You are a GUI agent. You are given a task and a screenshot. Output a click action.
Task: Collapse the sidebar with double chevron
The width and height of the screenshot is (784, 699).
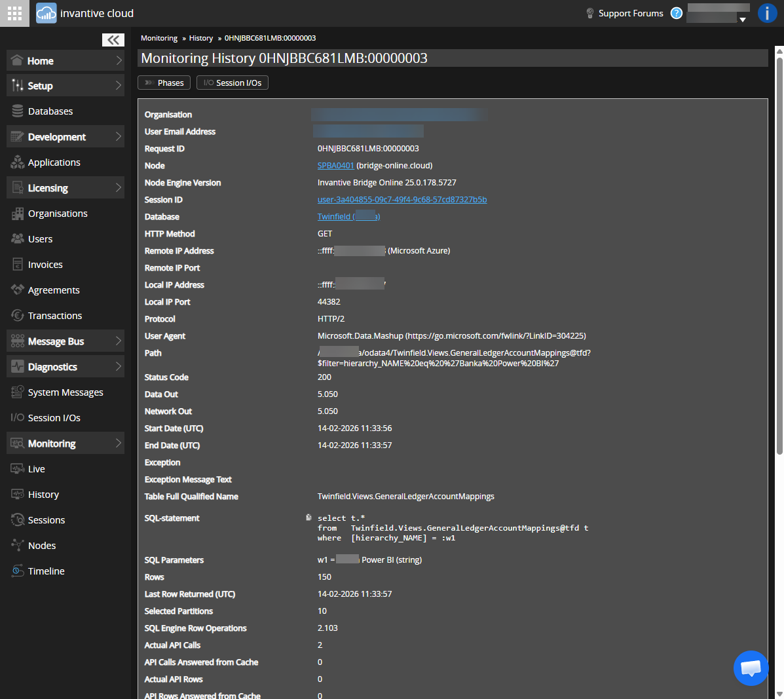[x=113, y=40]
